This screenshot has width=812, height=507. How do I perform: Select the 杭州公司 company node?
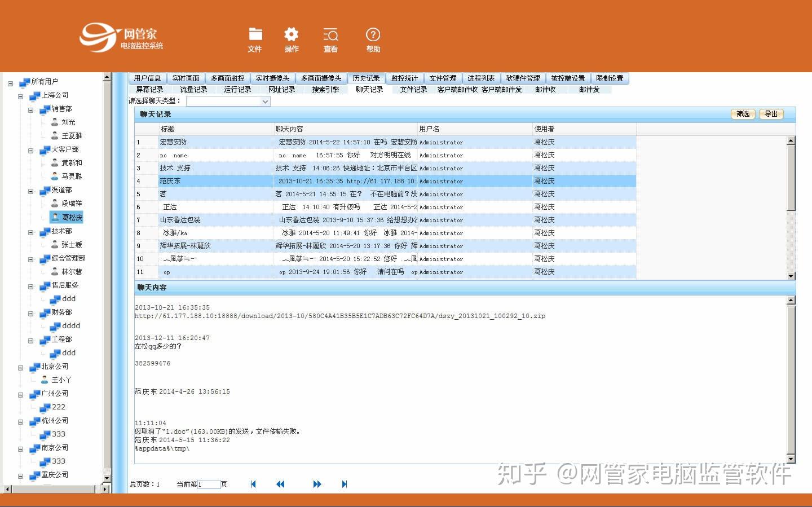tap(50, 421)
